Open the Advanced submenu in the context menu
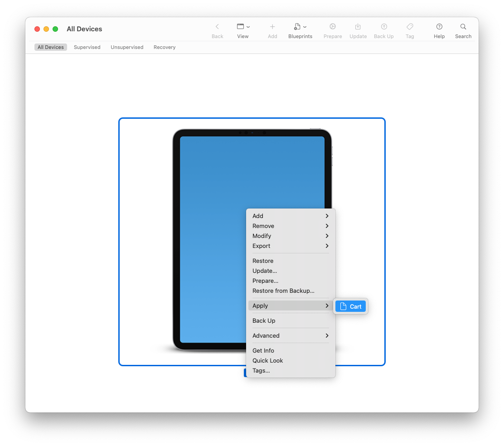Viewport: 504px width, 446px height. click(x=290, y=335)
